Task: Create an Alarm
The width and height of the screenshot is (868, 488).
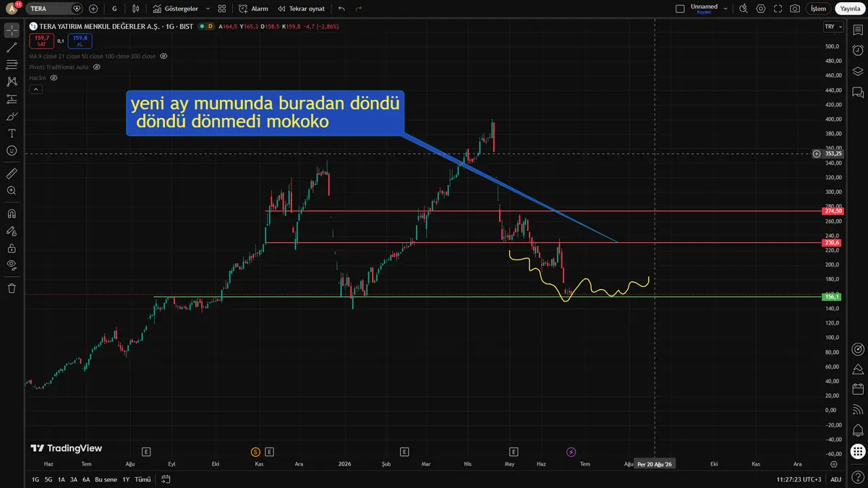Action: (253, 9)
